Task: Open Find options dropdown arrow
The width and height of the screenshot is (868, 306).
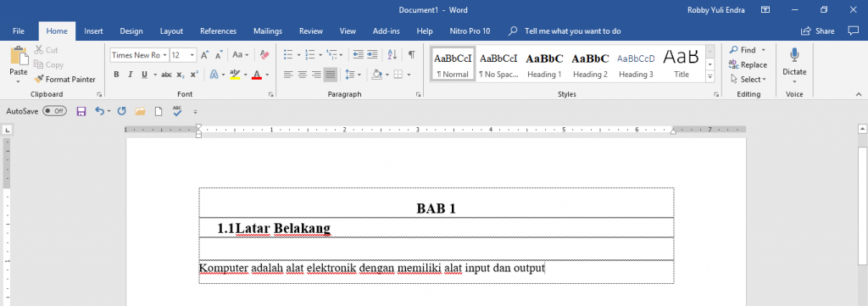Action: tap(764, 50)
